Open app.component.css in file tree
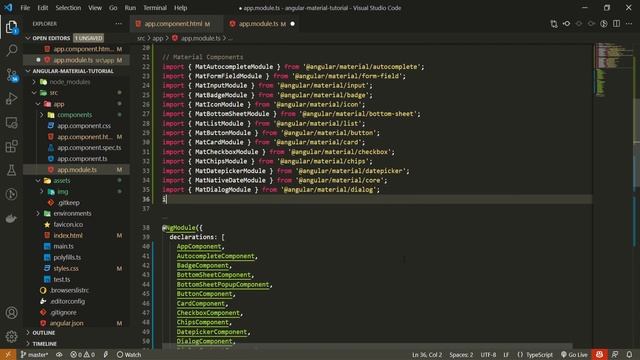The image size is (640, 360). click(84, 126)
